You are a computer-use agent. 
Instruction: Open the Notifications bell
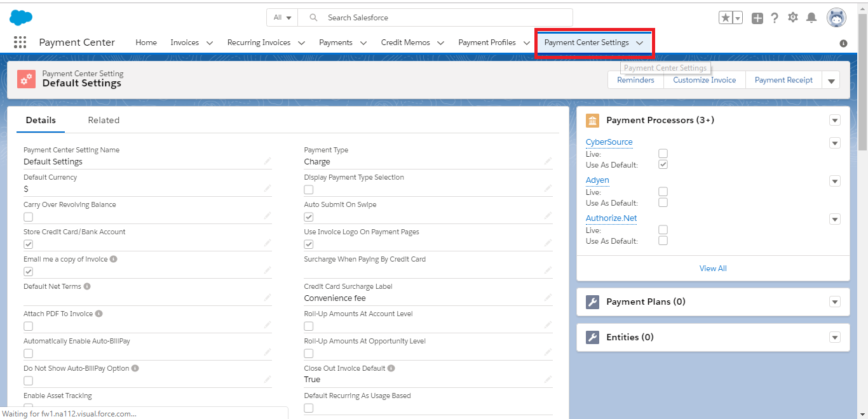click(811, 18)
